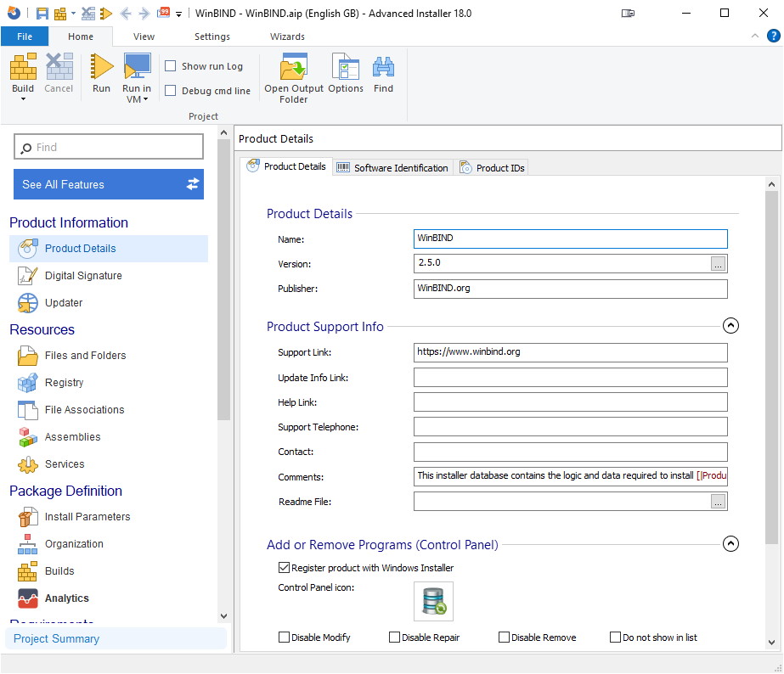Click the Back navigation arrow in title bar
The height and width of the screenshot is (674, 784).
(126, 14)
